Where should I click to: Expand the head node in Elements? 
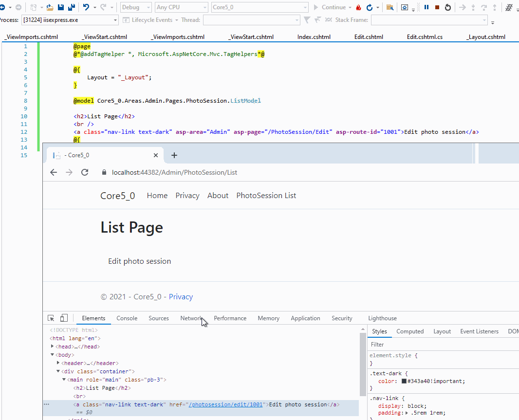click(52, 346)
